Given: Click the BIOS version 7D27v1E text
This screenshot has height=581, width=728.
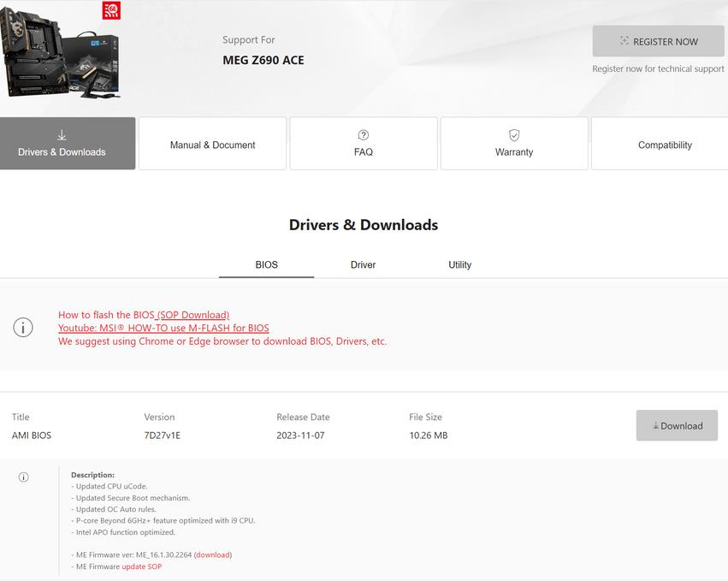Looking at the screenshot, I should click(x=162, y=436).
